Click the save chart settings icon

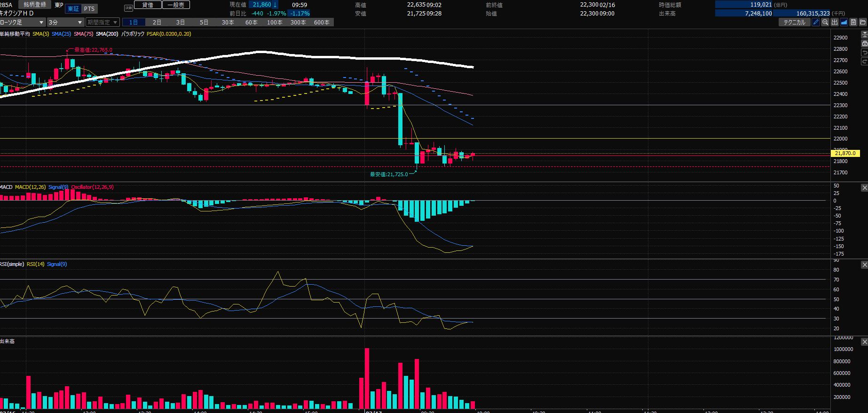pyautogui.click(x=853, y=22)
